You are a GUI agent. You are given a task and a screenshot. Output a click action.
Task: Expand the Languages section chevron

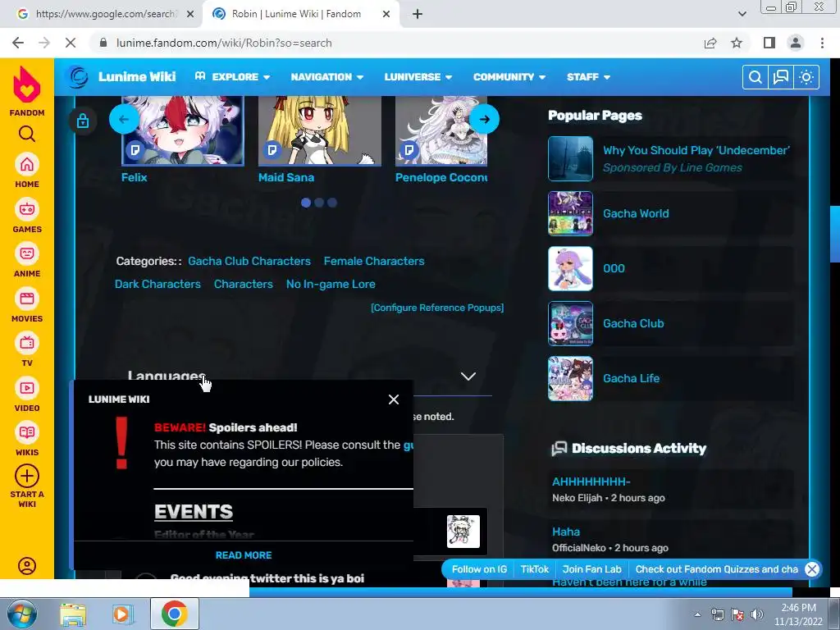468,376
